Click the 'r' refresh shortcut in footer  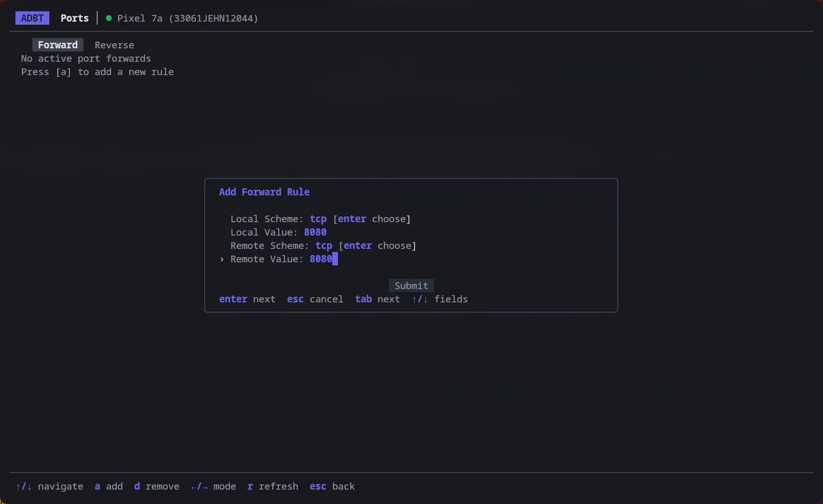pyautogui.click(x=273, y=487)
